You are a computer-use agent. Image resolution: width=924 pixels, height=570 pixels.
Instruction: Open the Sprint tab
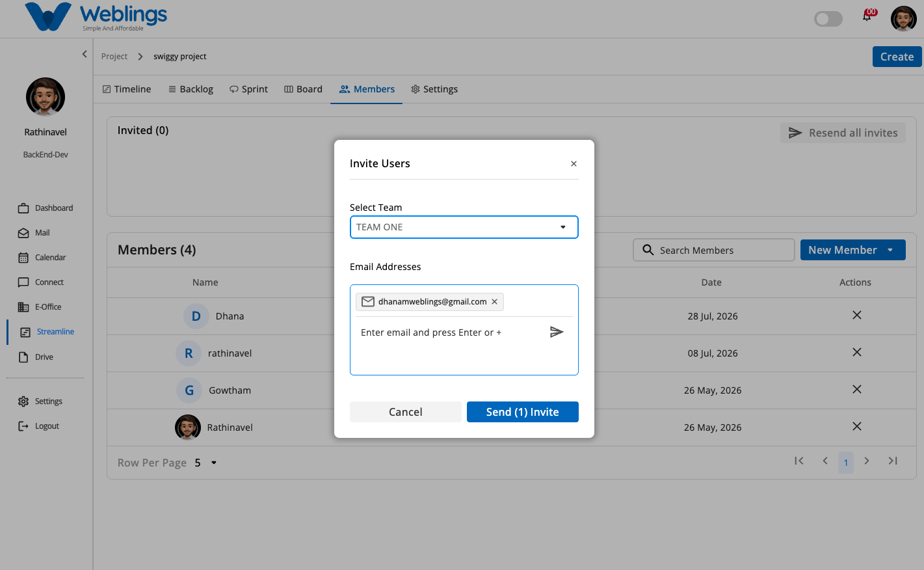coord(248,89)
